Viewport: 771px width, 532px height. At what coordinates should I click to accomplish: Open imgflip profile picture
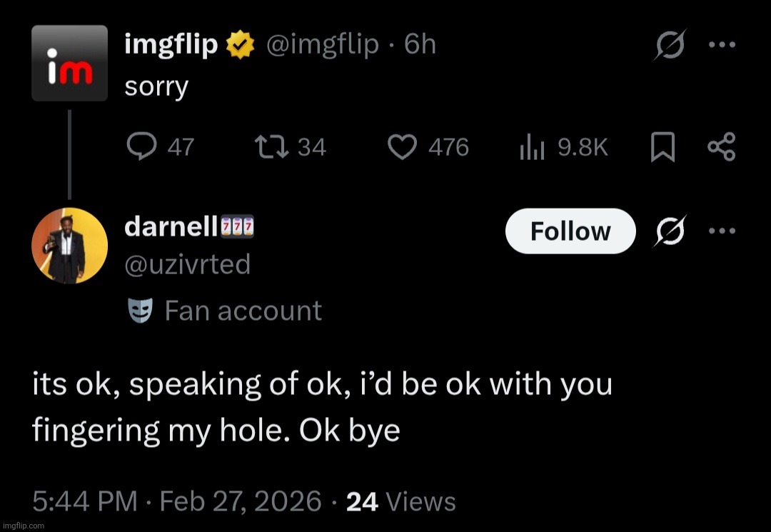click(x=69, y=63)
